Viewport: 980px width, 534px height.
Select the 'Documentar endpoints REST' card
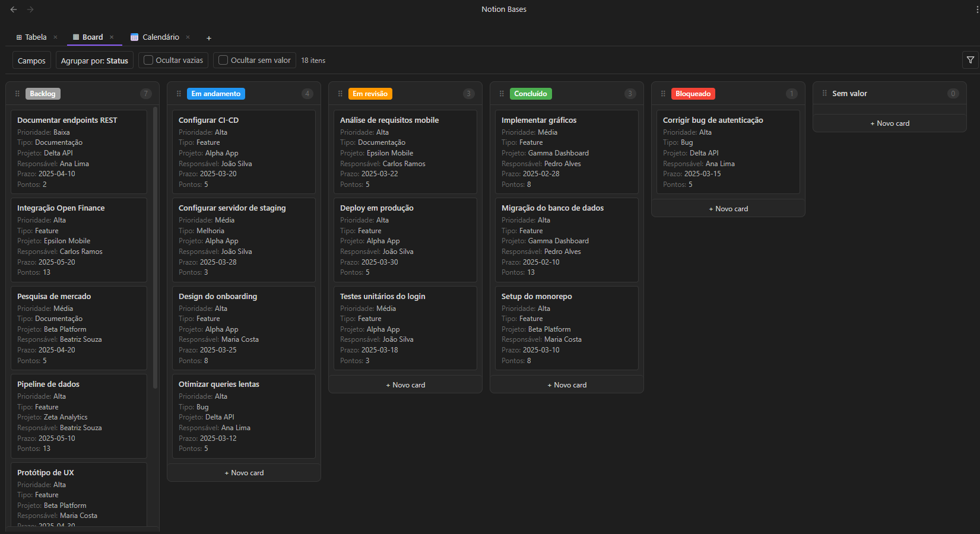pos(78,151)
